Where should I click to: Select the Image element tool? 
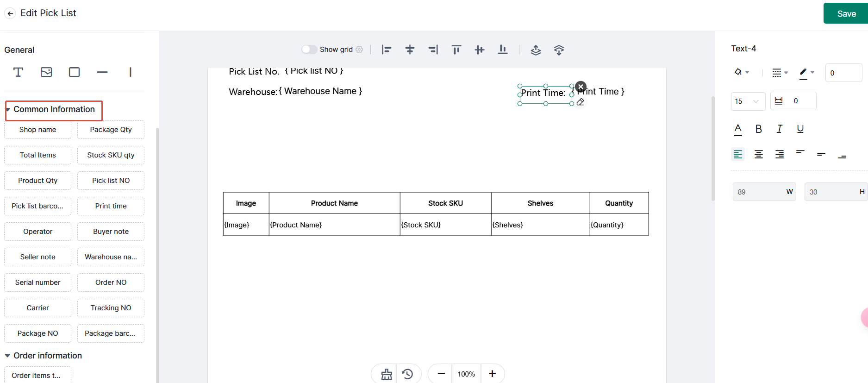coord(46,72)
